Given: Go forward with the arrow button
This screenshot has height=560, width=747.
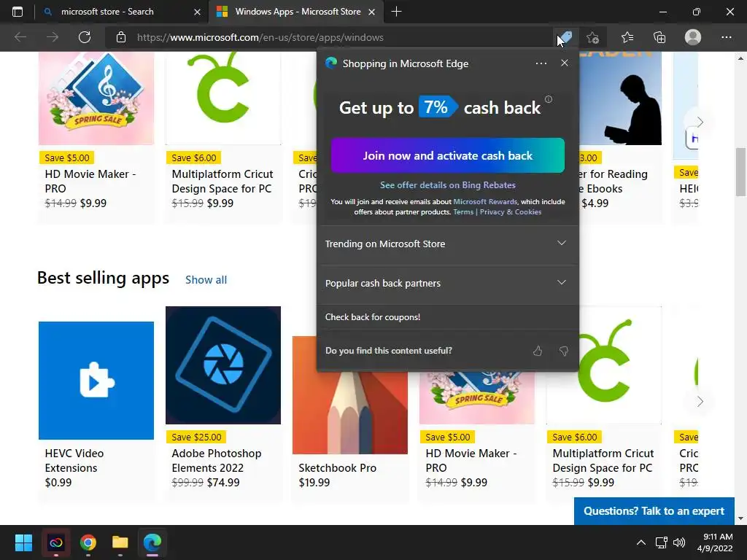Looking at the screenshot, I should pos(53,37).
